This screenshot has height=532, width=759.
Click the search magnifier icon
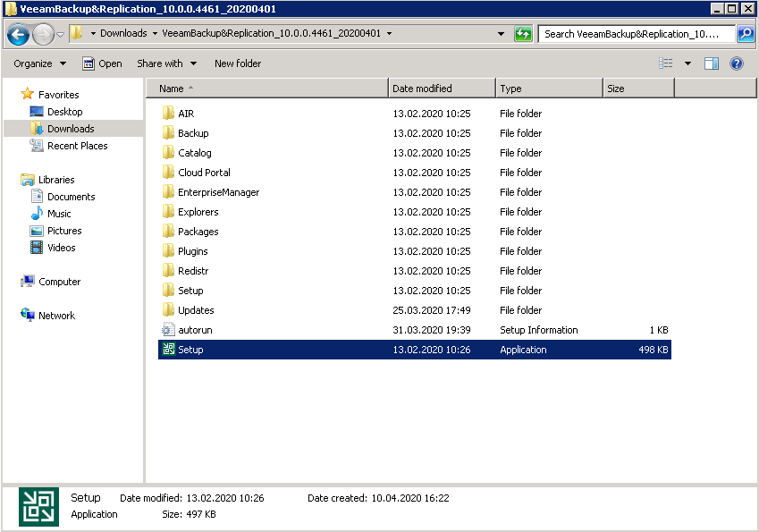point(745,34)
